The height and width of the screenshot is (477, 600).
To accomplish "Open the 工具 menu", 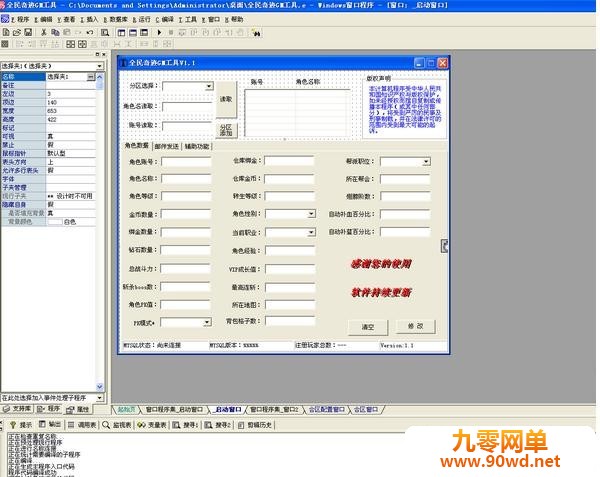I will point(188,19).
